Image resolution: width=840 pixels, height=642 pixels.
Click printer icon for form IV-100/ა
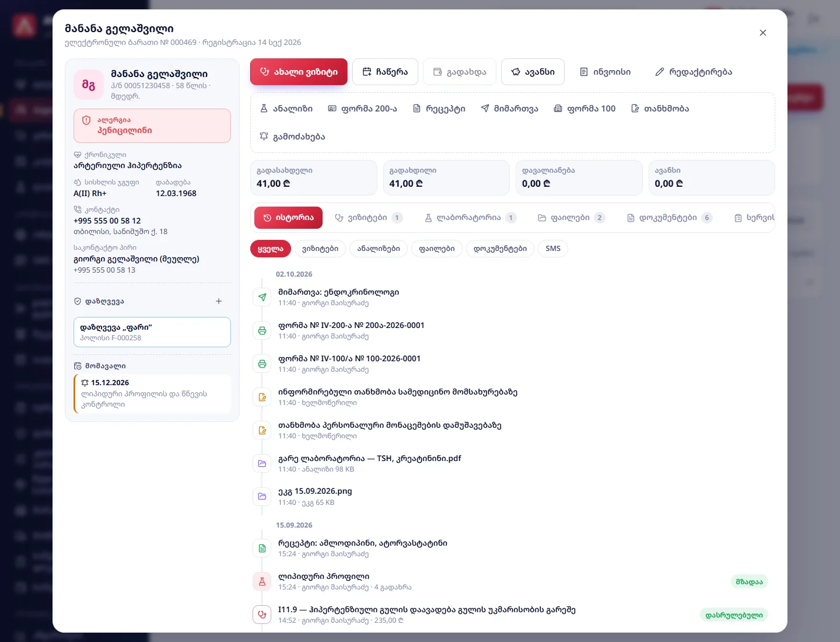coord(262,364)
